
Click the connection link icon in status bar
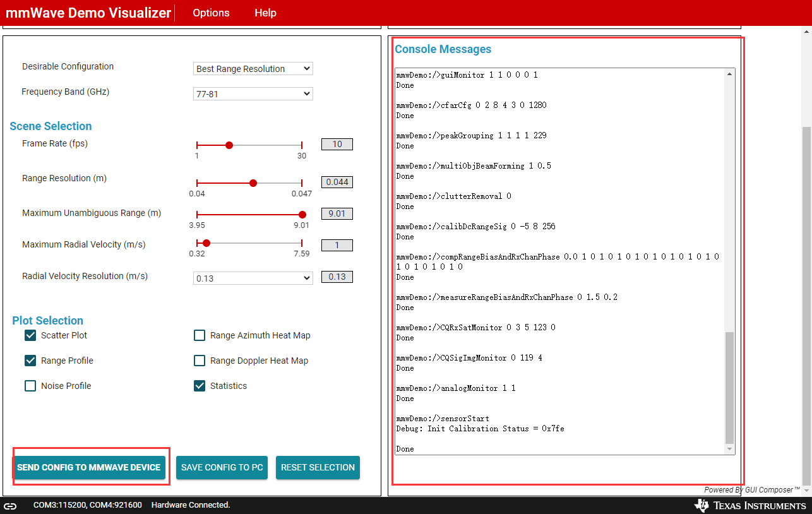[x=10, y=506]
